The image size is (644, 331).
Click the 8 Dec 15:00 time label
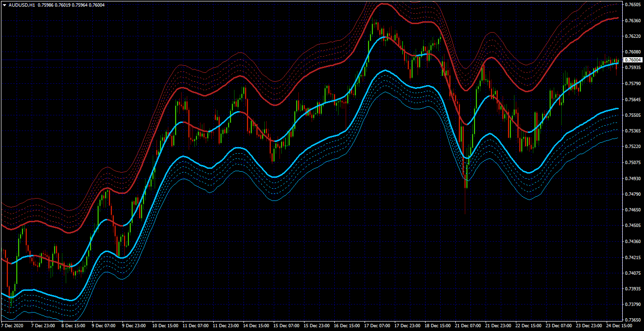pyautogui.click(x=73, y=326)
